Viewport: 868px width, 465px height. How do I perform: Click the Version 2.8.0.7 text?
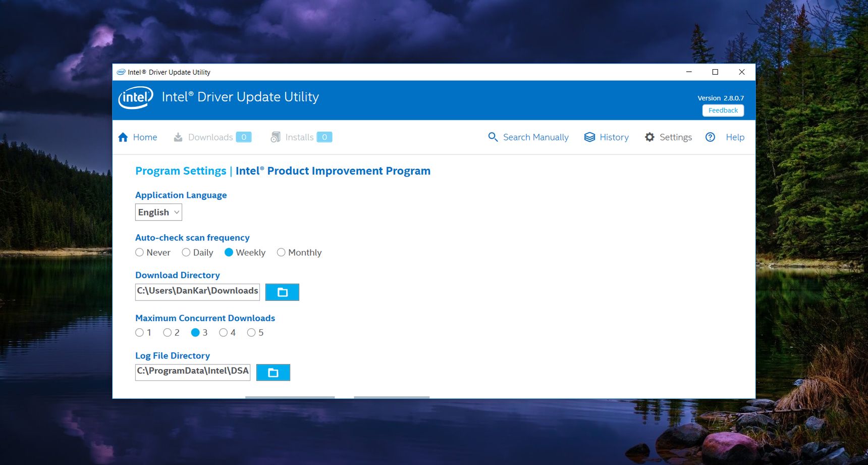[721, 98]
